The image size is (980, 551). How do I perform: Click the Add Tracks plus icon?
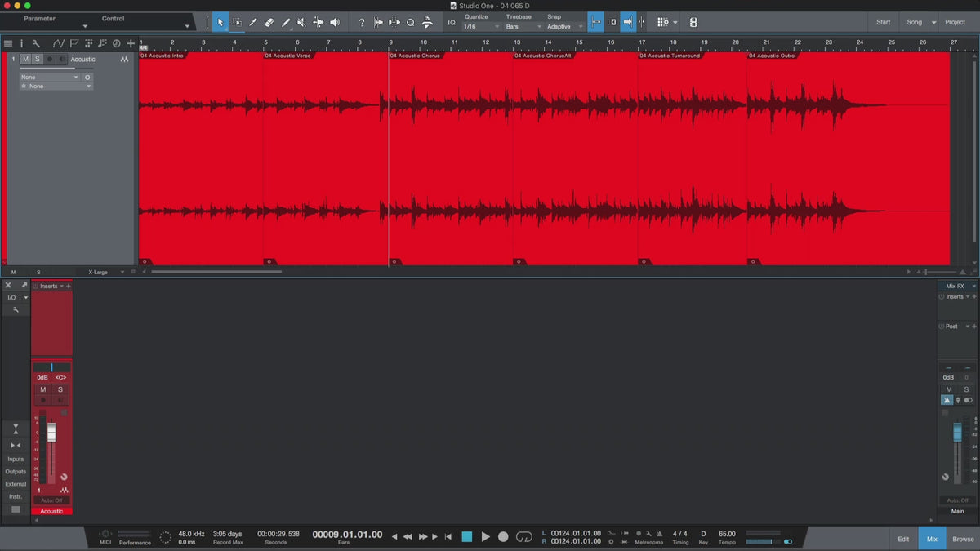[130, 43]
